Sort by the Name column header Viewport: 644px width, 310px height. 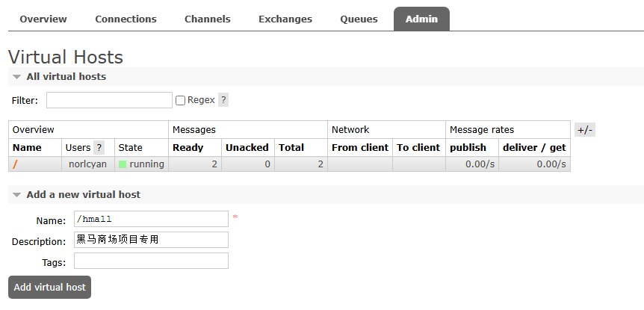[x=27, y=147]
